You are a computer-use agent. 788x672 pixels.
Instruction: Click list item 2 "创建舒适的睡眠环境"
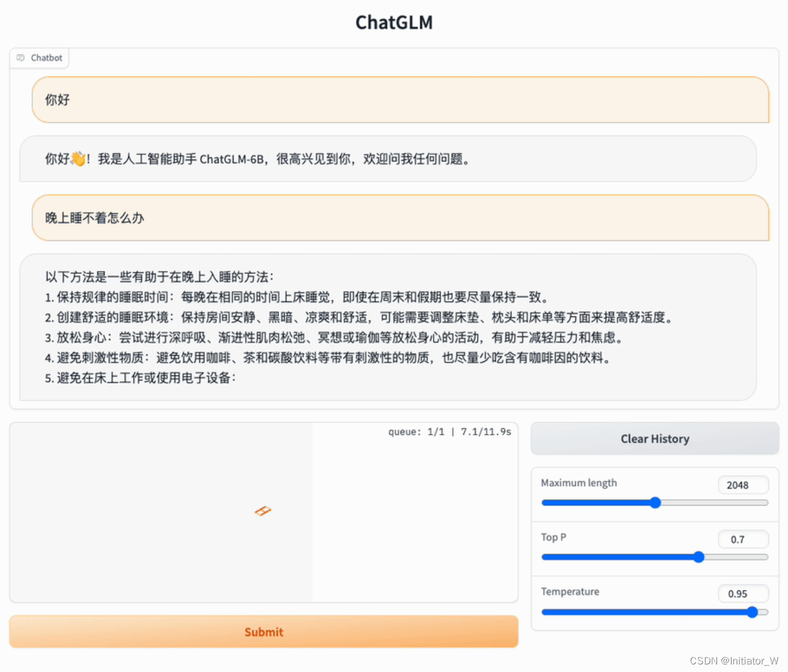pyautogui.click(x=359, y=317)
